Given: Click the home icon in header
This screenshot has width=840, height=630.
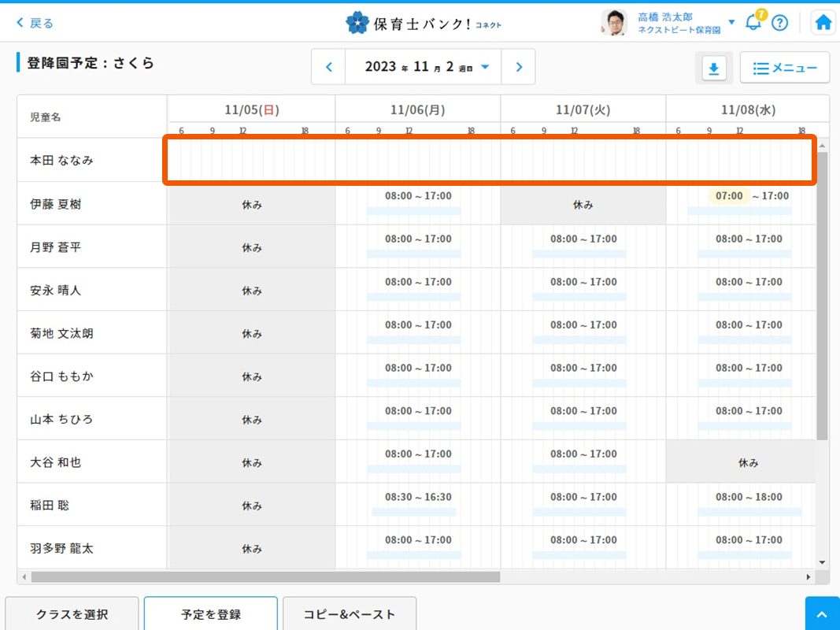Looking at the screenshot, I should coord(823,23).
